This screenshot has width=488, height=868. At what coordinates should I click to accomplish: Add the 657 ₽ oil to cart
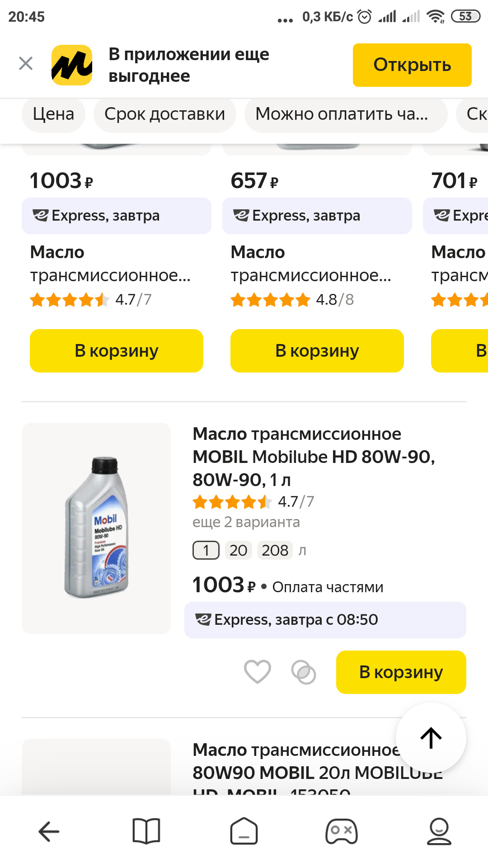point(317,351)
